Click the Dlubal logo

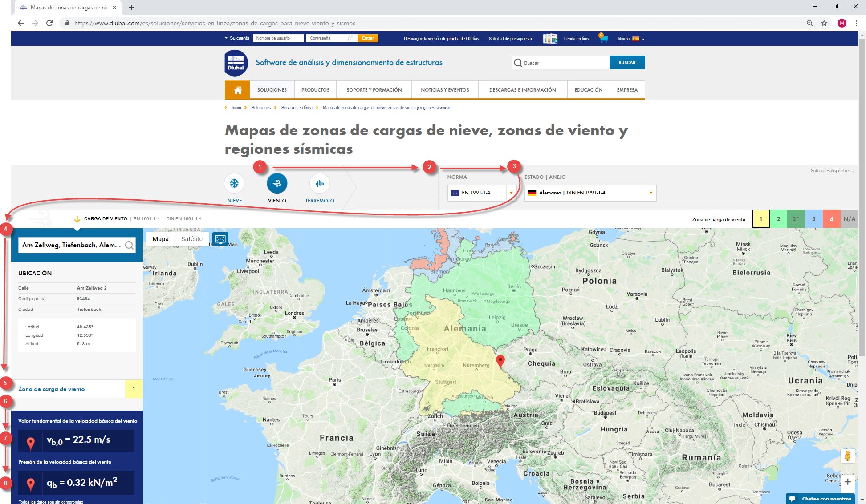click(x=236, y=62)
